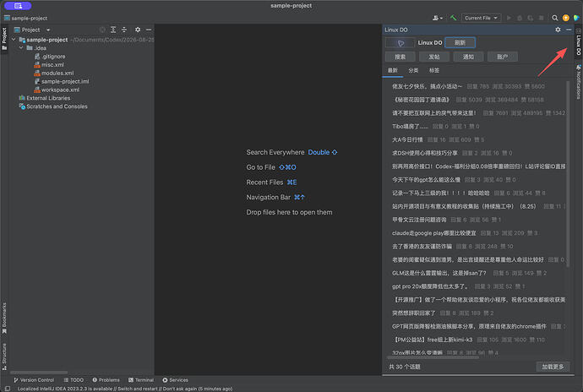The image size is (583, 392).
Task: Click the topic list horizontal scrollbar
Action: tap(433, 357)
